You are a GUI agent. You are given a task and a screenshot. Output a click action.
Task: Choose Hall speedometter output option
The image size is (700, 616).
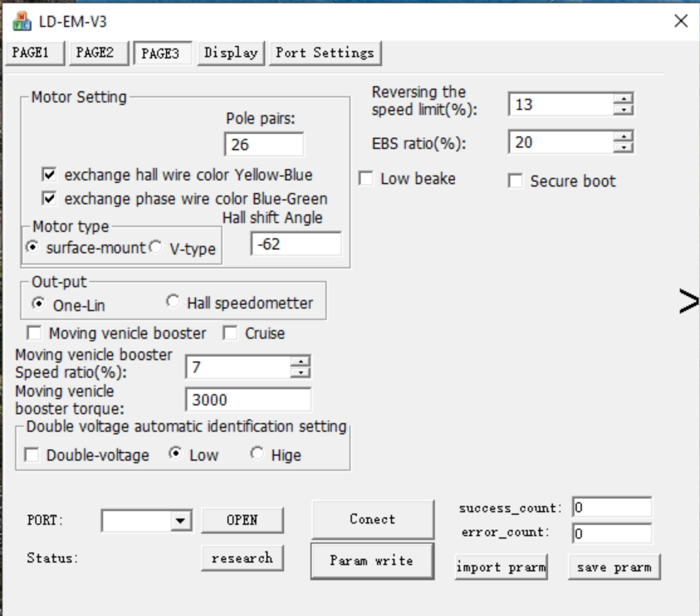[172, 302]
